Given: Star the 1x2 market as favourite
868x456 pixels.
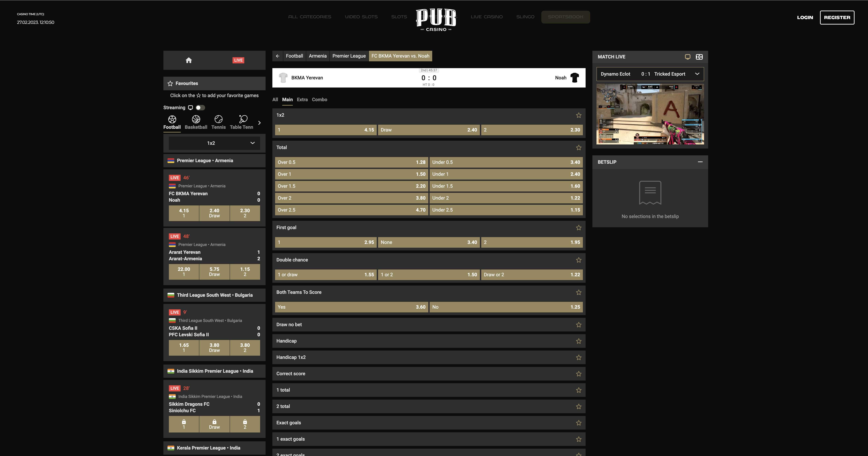Looking at the screenshot, I should pyautogui.click(x=579, y=115).
